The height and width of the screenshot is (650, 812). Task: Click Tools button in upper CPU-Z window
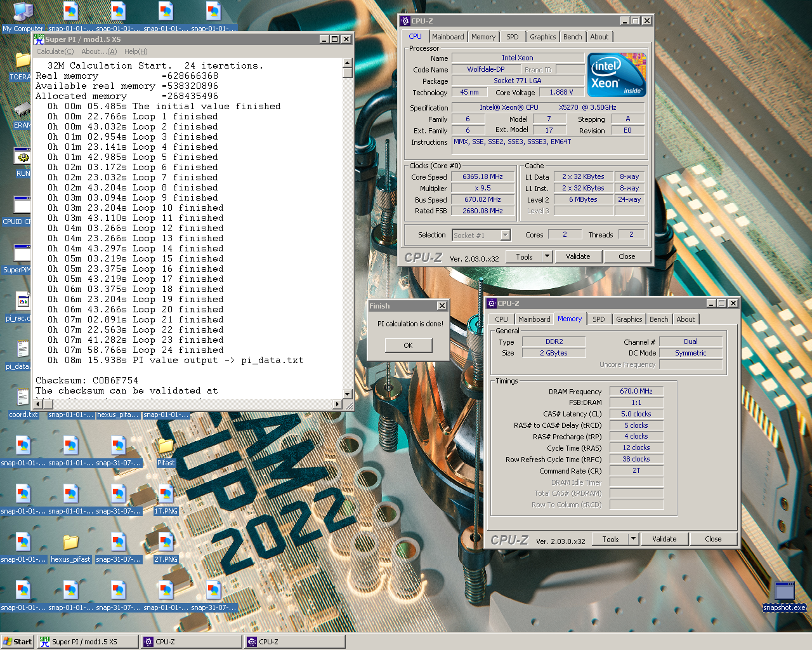(x=524, y=256)
